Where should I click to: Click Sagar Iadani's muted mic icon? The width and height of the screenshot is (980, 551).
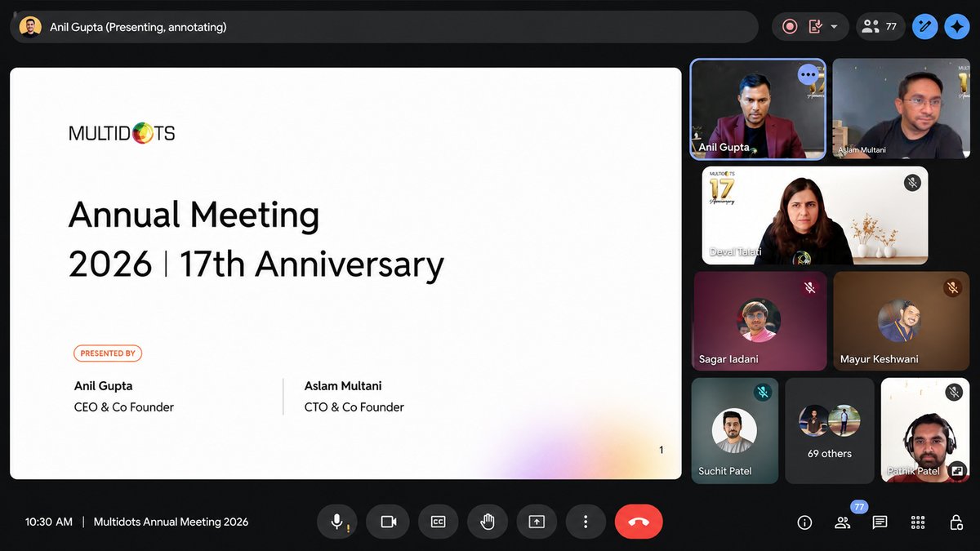810,288
